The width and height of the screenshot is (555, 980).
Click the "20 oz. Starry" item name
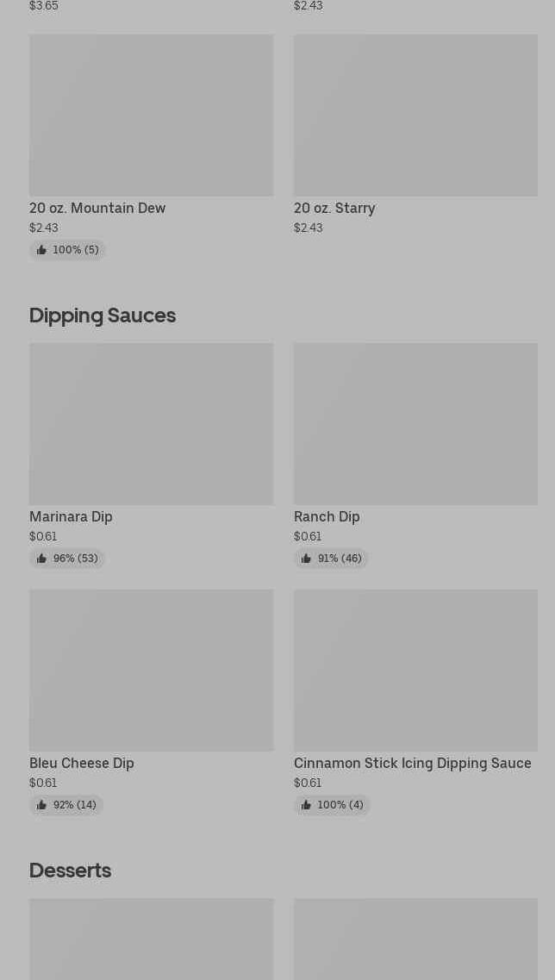pos(334,208)
